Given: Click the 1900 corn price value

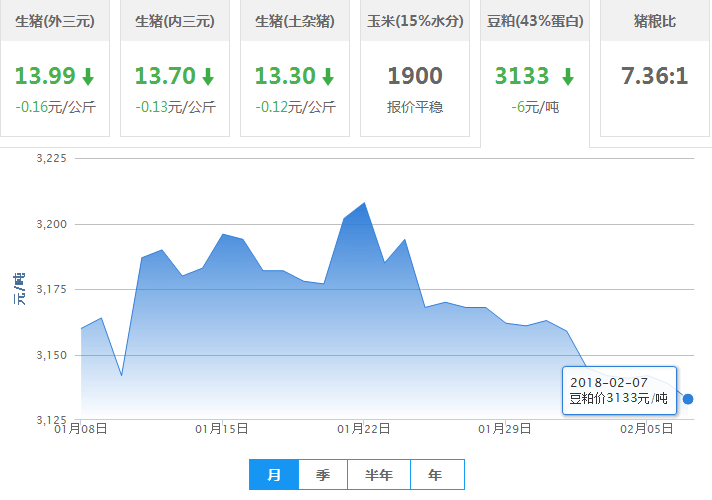Looking at the screenshot, I should click(x=415, y=76).
